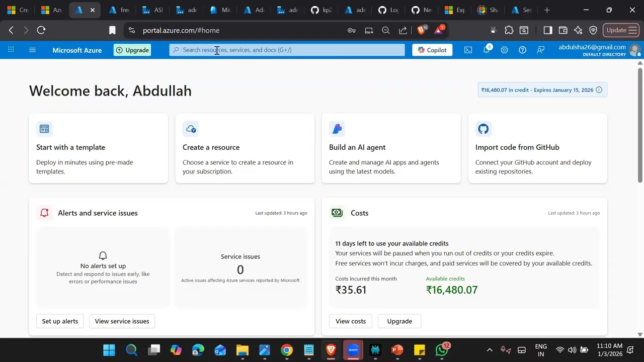Switch to the 'Azu' tab
This screenshot has width=644, height=362.
point(52,10)
